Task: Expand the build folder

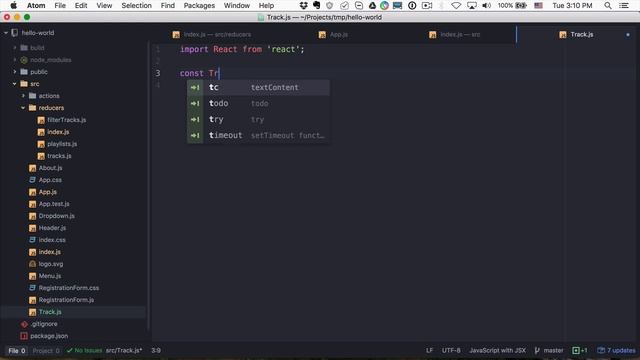Action: click(x=15, y=48)
